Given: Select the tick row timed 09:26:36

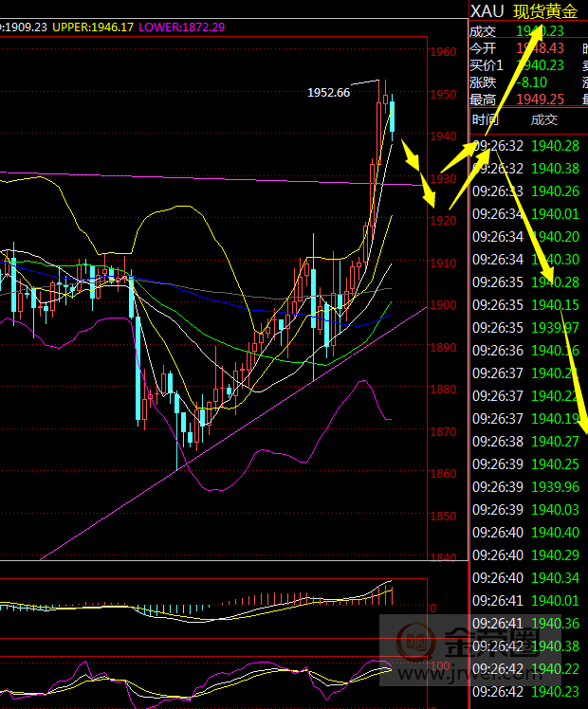Looking at the screenshot, I should pyautogui.click(x=528, y=351).
